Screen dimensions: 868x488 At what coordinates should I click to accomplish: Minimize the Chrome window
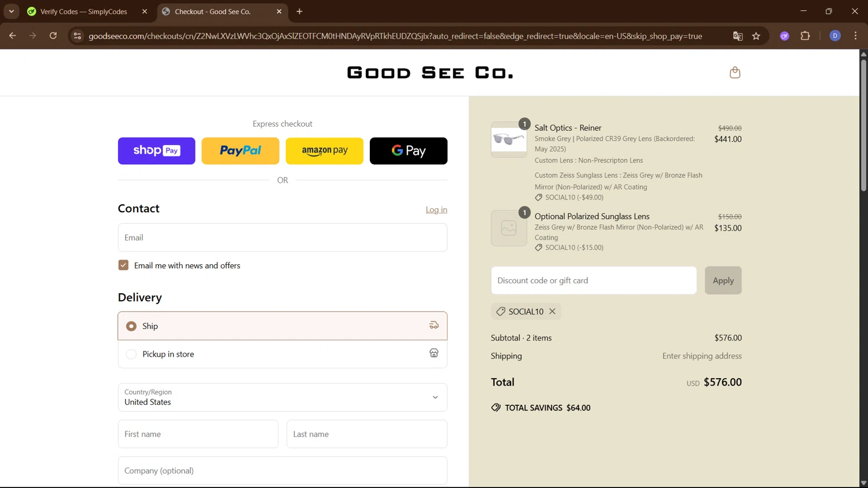point(803,12)
